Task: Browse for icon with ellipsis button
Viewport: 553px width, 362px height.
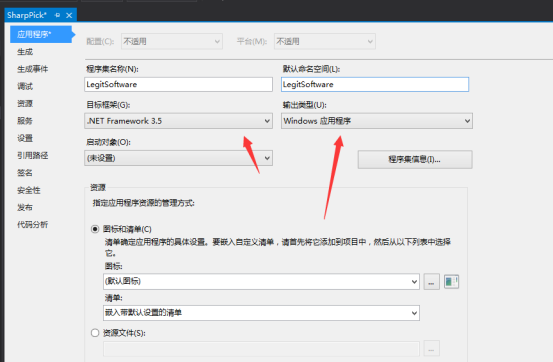Action: coord(431,282)
